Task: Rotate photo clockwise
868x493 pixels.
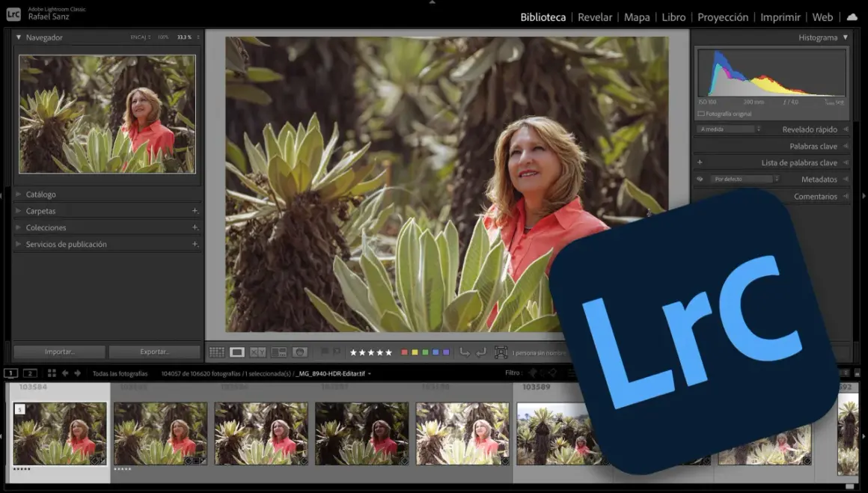Action: tap(481, 352)
